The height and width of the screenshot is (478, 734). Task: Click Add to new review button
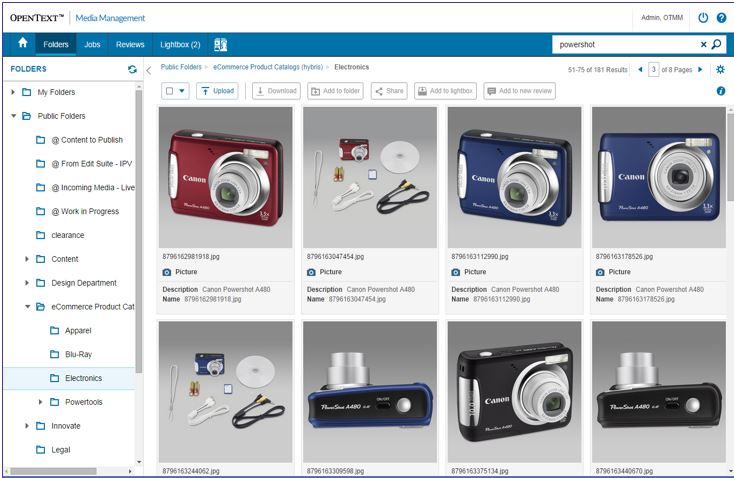click(x=520, y=91)
